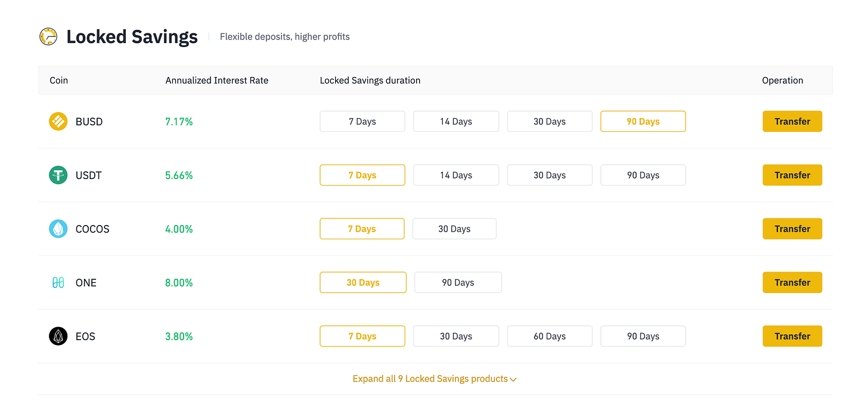Click the ONE Harmony coin icon
The image size is (868, 413).
point(58,283)
